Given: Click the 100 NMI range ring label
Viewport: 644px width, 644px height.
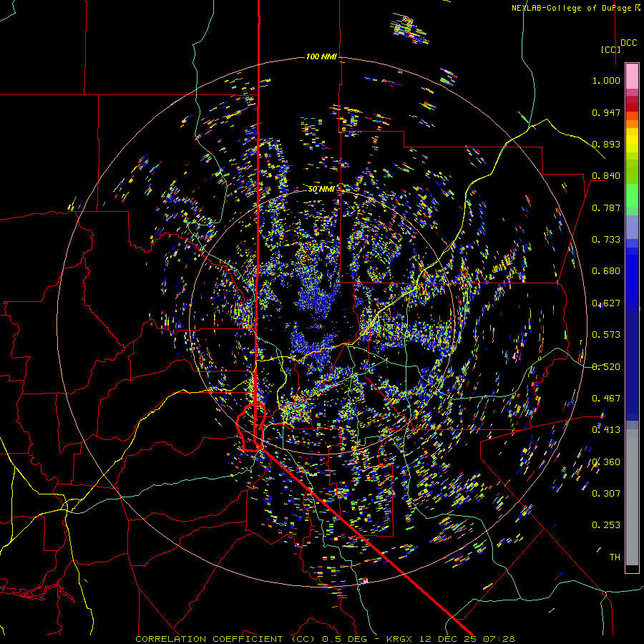Looking at the screenshot, I should pyautogui.click(x=321, y=57).
